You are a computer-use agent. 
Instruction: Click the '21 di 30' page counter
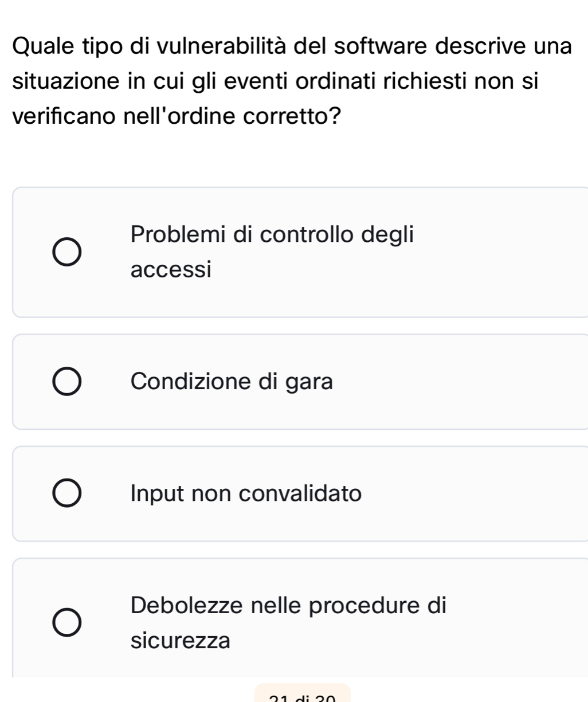(302, 696)
